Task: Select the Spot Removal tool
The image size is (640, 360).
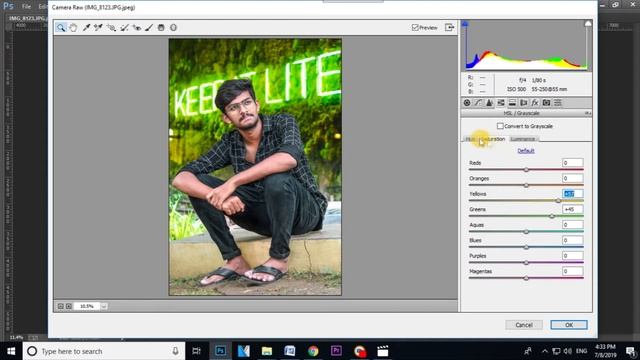Action: [124, 27]
